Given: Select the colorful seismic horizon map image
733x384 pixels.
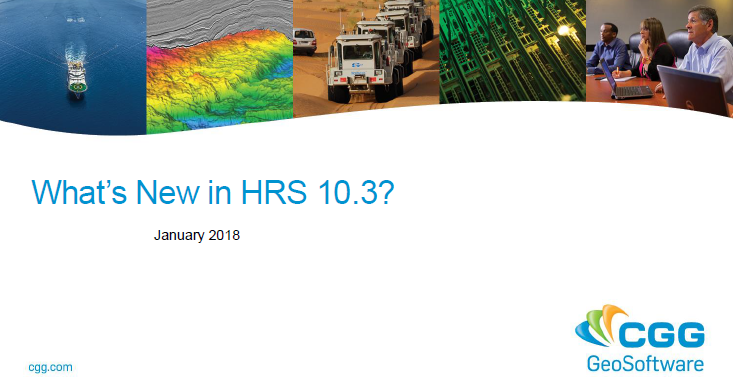Looking at the screenshot, I should point(220,66).
